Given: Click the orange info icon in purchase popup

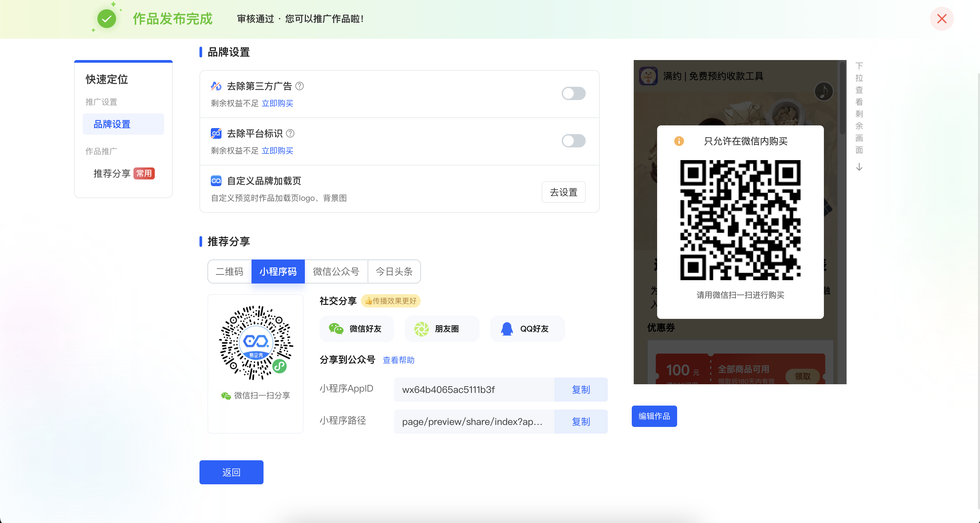Looking at the screenshot, I should coord(679,141).
